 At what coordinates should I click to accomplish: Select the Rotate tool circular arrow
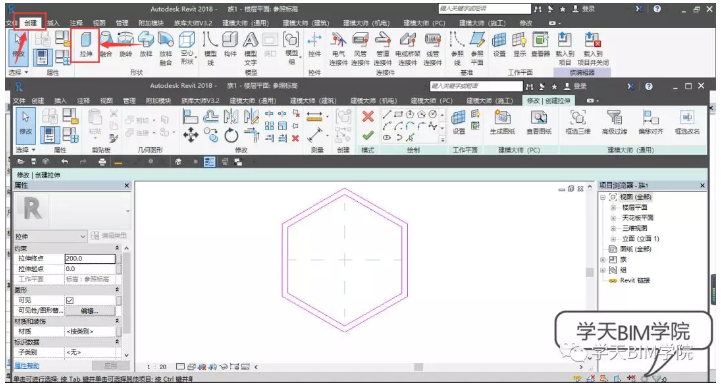pyautogui.click(x=231, y=135)
